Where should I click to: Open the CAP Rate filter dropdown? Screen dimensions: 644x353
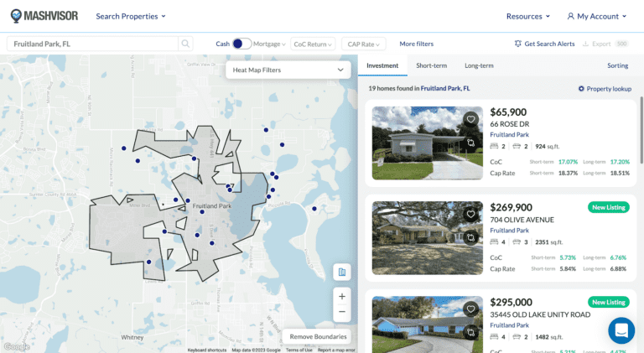[365, 44]
